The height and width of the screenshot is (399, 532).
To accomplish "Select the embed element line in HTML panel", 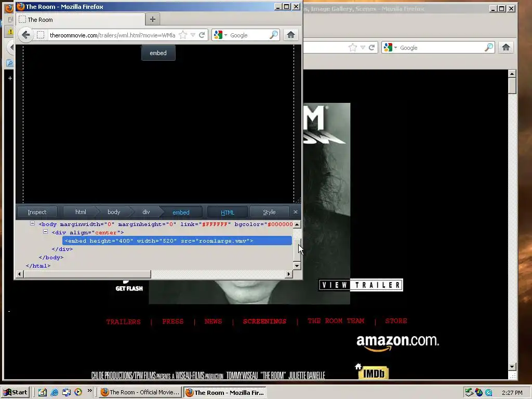I will coord(177,241).
